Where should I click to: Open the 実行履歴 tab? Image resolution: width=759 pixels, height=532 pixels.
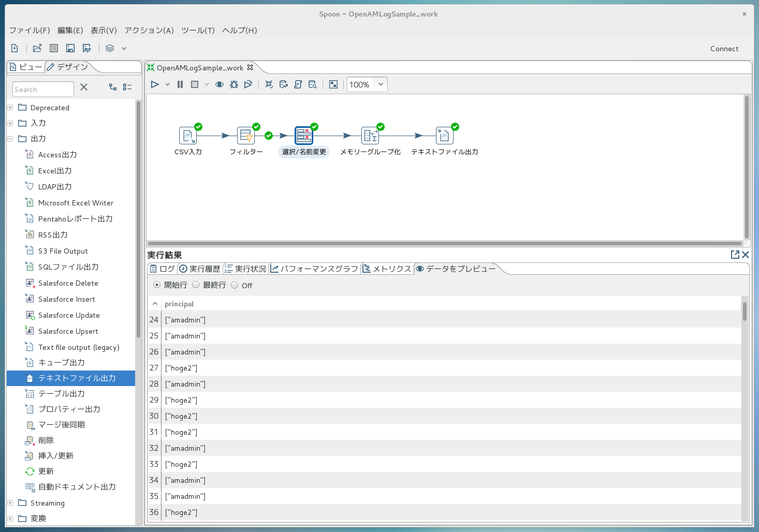pyautogui.click(x=200, y=269)
